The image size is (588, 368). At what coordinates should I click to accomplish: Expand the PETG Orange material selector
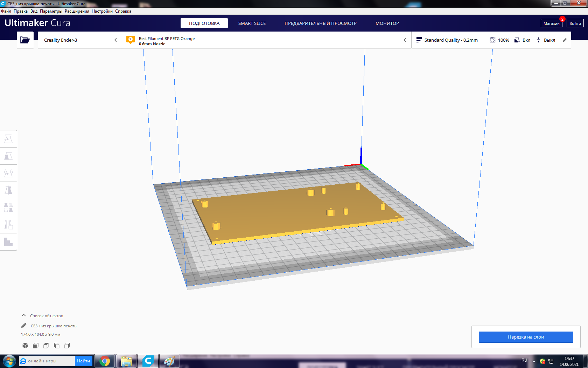coord(266,40)
